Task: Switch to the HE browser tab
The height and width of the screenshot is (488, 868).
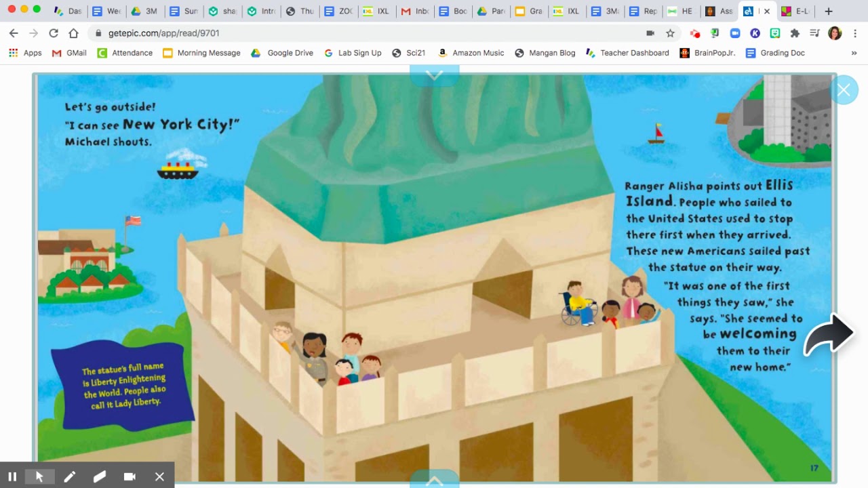Action: [682, 11]
